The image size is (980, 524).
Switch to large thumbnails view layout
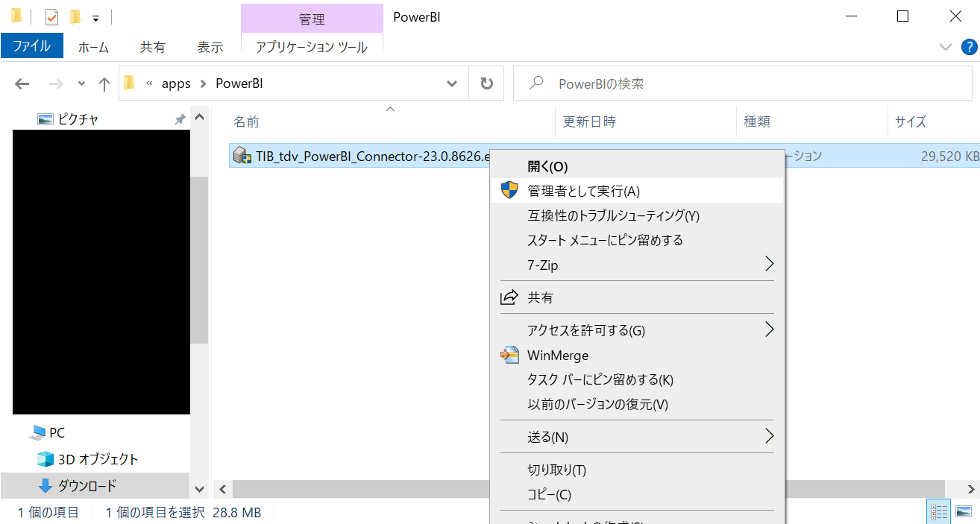coord(964,512)
